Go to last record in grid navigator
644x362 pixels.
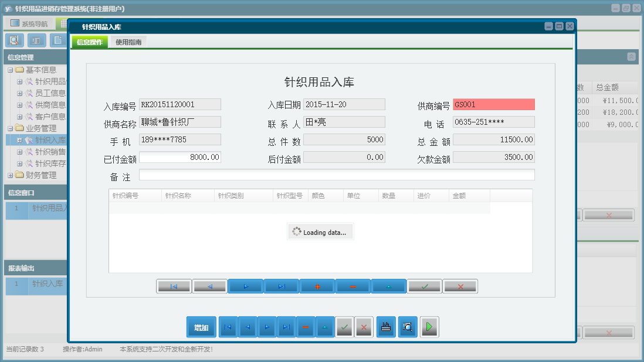point(282,286)
